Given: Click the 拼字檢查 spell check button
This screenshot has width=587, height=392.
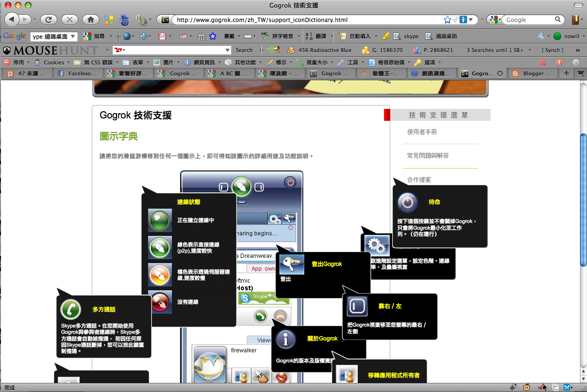Looking at the screenshot, I should [277, 36].
